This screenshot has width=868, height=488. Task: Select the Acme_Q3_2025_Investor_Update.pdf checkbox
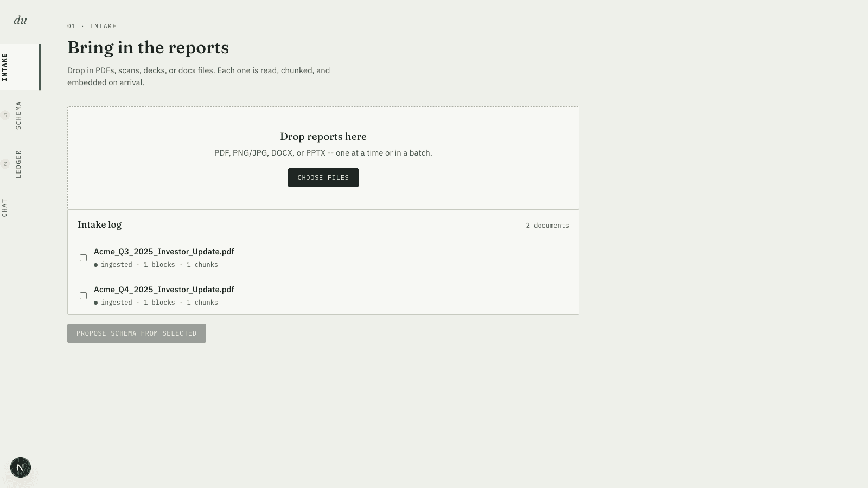point(83,258)
